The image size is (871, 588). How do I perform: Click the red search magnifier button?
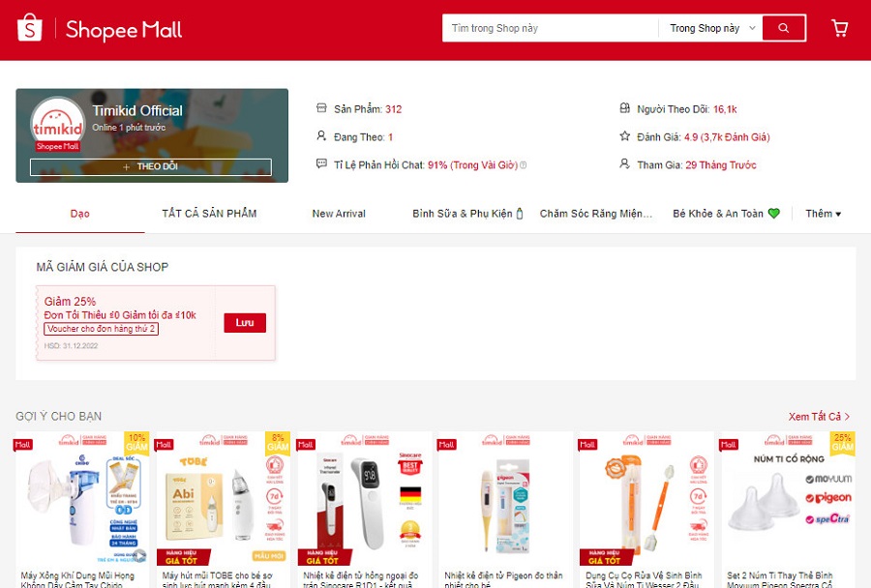coord(783,28)
